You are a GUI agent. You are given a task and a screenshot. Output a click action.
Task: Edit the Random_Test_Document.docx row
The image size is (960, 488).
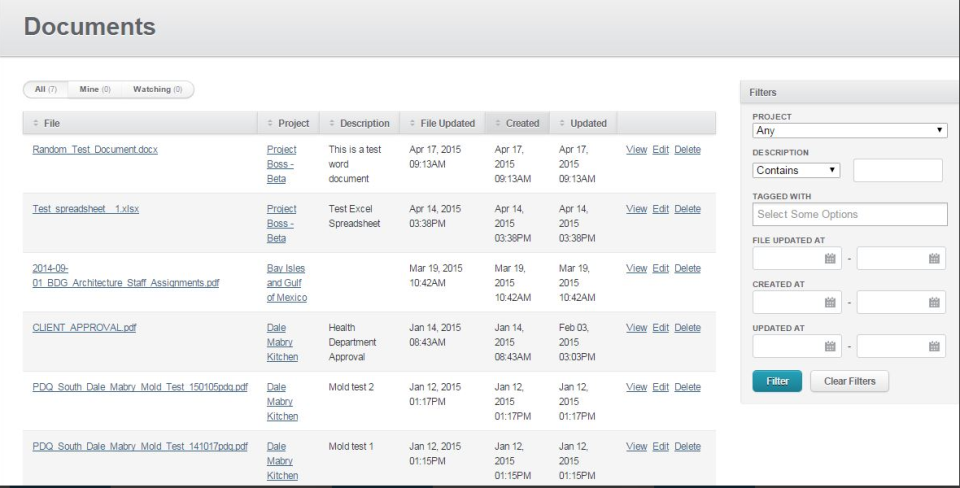click(x=661, y=149)
